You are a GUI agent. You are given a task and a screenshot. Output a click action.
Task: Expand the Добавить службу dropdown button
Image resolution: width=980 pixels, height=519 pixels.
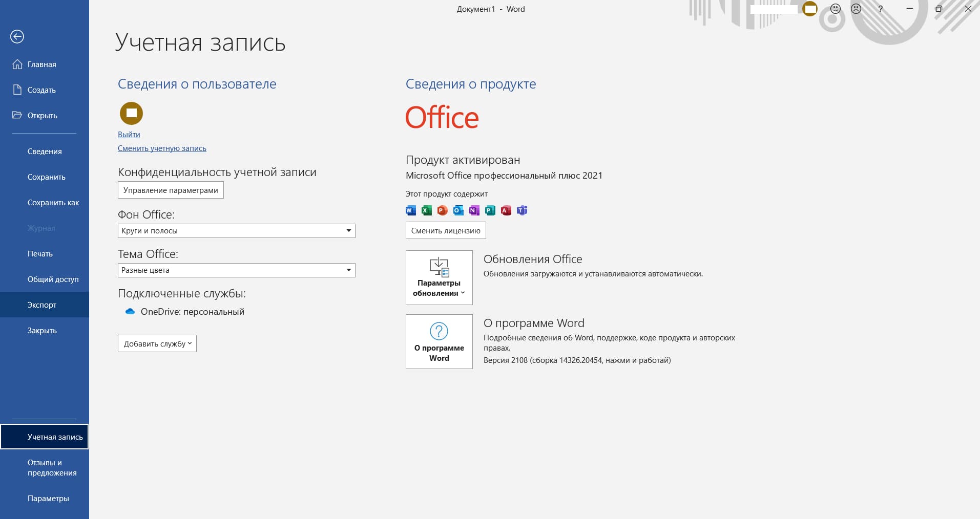click(x=157, y=343)
